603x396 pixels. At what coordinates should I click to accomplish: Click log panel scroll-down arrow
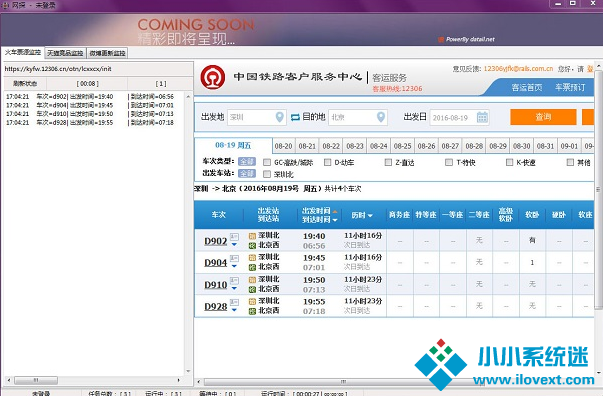tap(188, 371)
